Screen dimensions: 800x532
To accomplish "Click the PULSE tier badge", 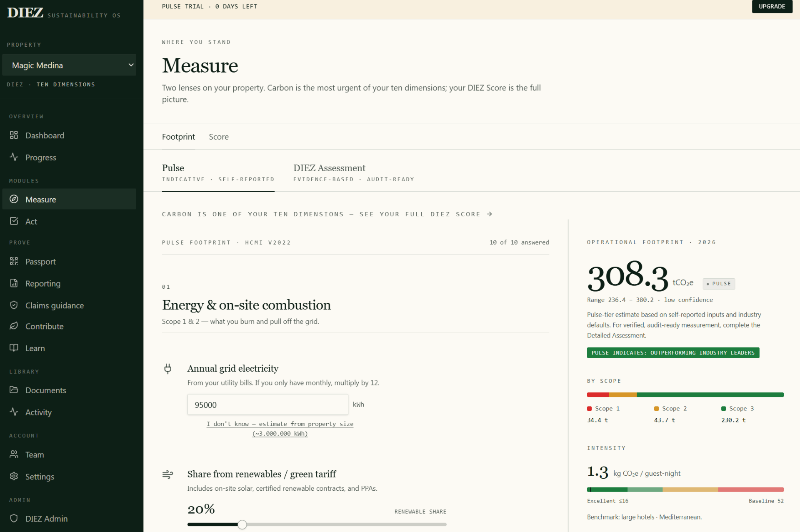I will tap(719, 284).
